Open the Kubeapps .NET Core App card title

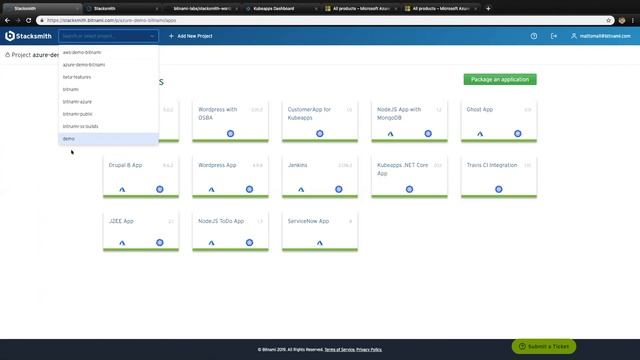coord(402,169)
